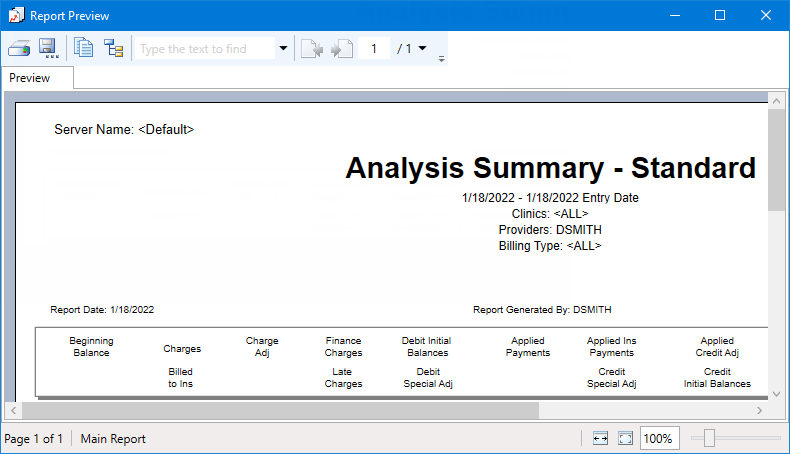The image size is (790, 454).
Task: Click inside the find text field
Action: pos(205,48)
